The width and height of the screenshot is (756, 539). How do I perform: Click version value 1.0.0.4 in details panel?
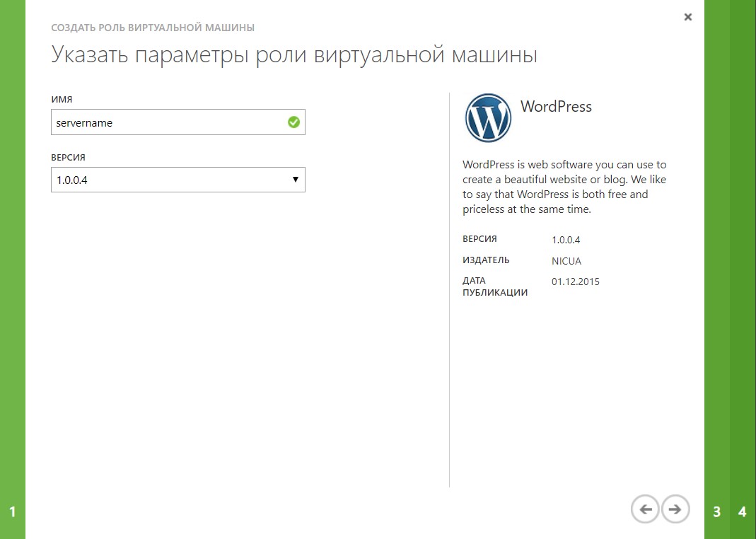[x=566, y=240]
